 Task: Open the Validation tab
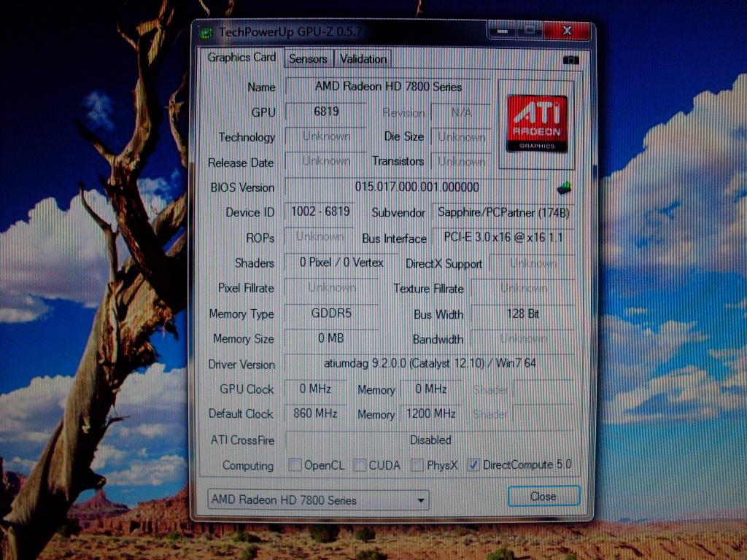[x=363, y=59]
